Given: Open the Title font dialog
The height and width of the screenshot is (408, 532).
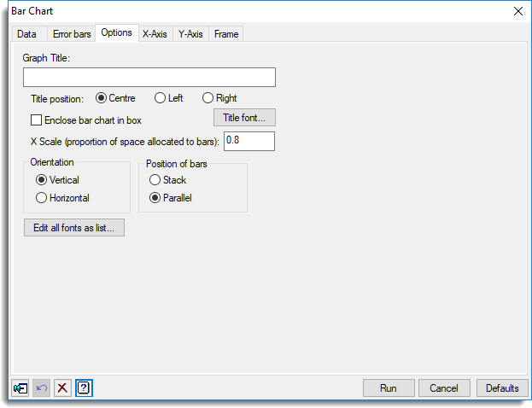Looking at the screenshot, I should 244,118.
